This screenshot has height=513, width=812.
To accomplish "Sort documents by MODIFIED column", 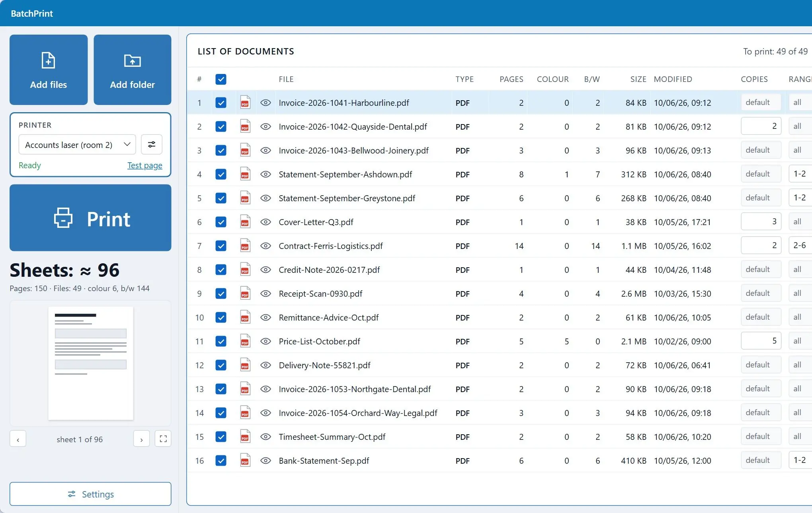I will click(x=673, y=79).
